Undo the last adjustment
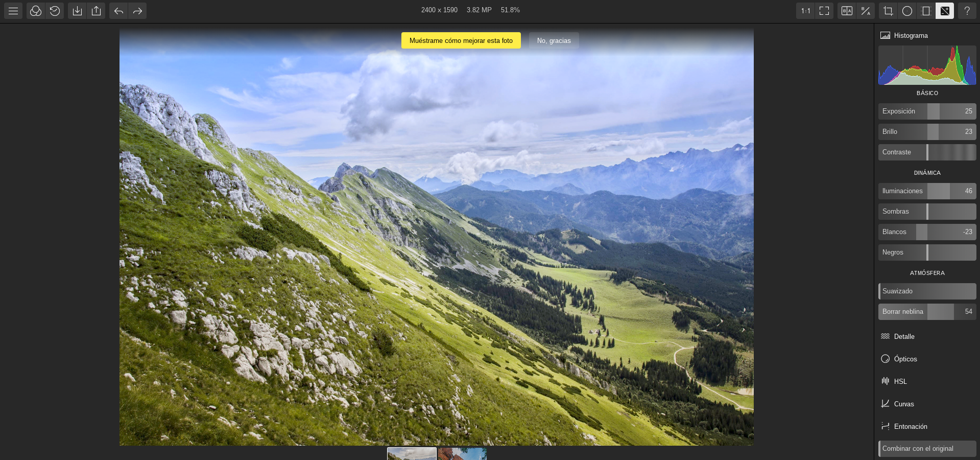The width and height of the screenshot is (980, 460). pyautogui.click(x=118, y=10)
